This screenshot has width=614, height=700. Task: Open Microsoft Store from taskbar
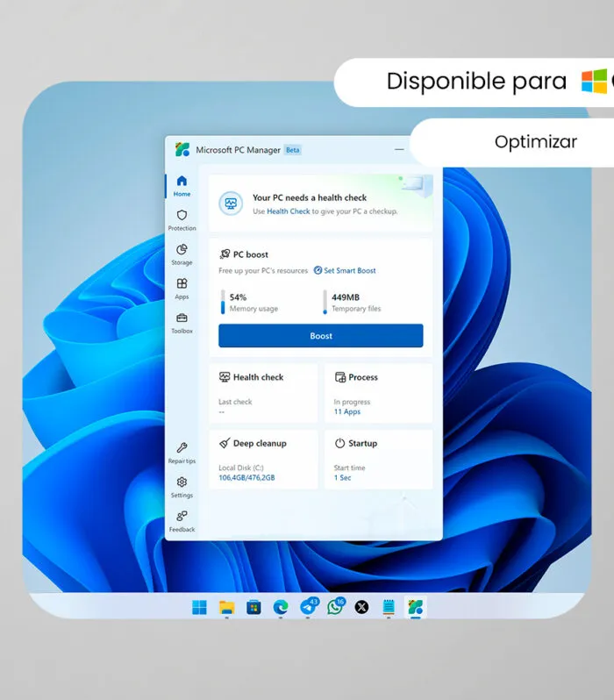click(253, 607)
